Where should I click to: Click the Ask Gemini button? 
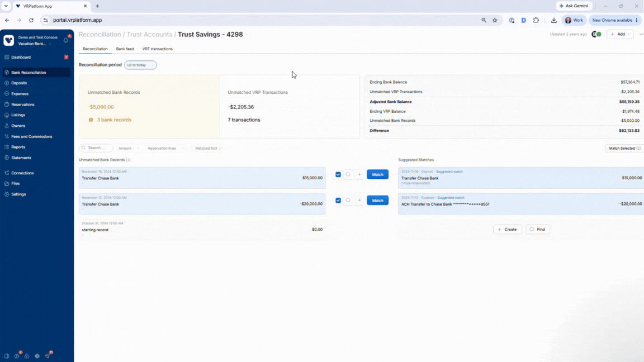coord(574,6)
